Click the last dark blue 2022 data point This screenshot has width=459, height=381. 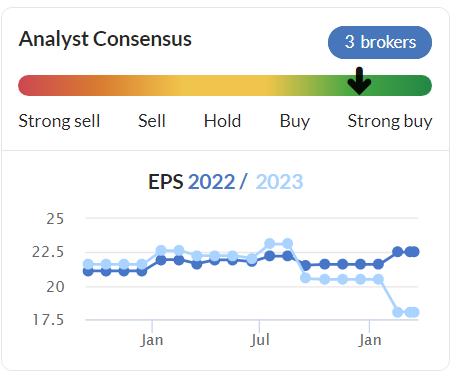coord(414,252)
